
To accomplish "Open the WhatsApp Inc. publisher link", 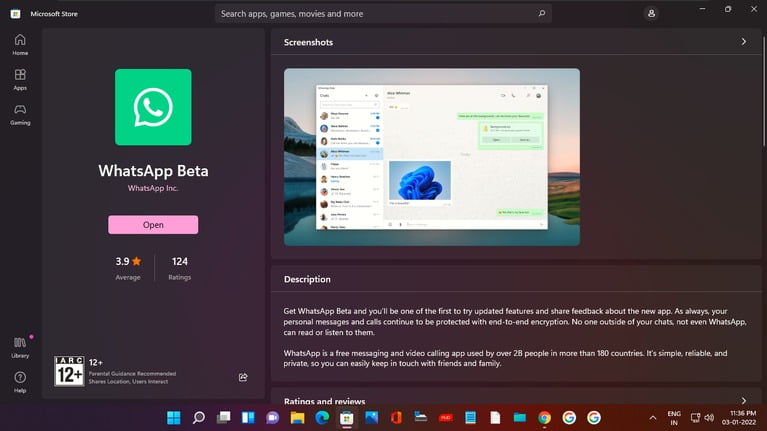I will (x=153, y=188).
